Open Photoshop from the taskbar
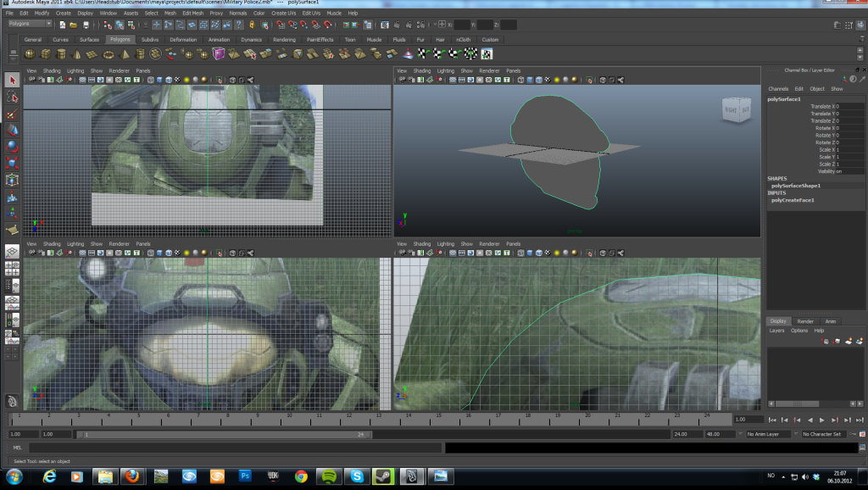This screenshot has height=490, width=868. pyautogui.click(x=245, y=476)
